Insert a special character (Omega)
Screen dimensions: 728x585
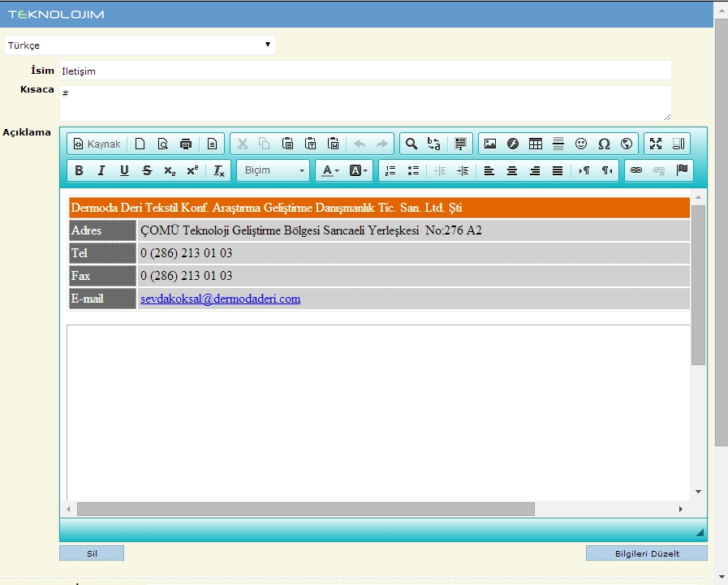(604, 144)
